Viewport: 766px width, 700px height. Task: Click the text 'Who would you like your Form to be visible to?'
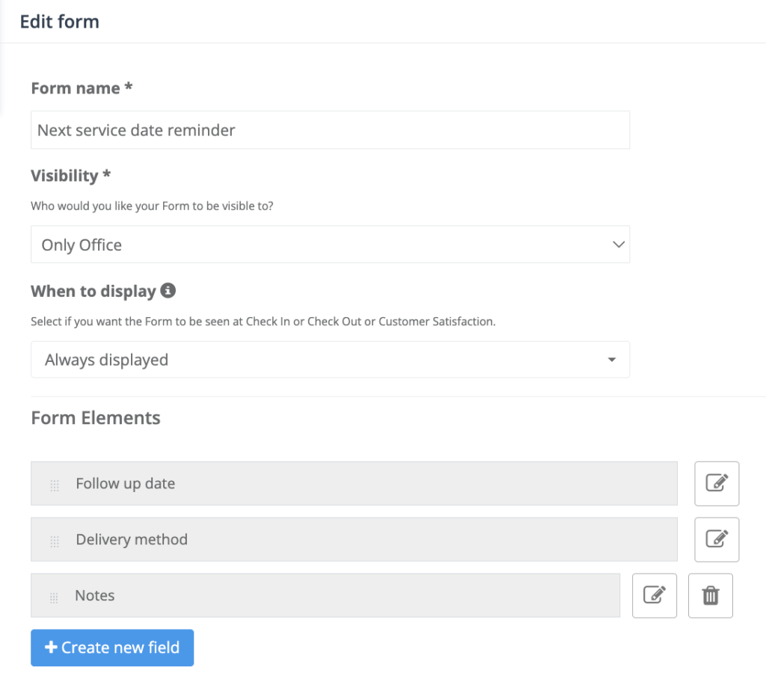pos(152,206)
